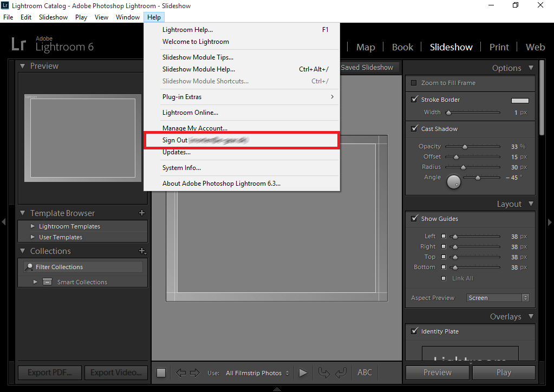Click the right panel vertical scrollbar
Viewport: 554px width, 392px height.
542,97
